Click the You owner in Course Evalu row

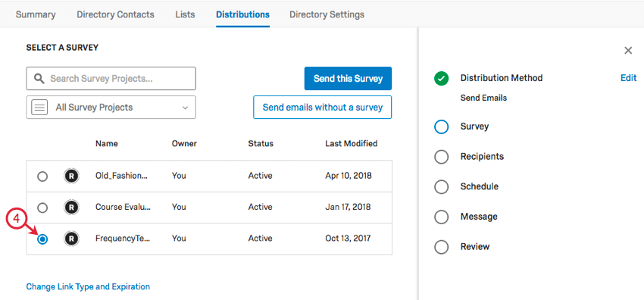point(179,207)
